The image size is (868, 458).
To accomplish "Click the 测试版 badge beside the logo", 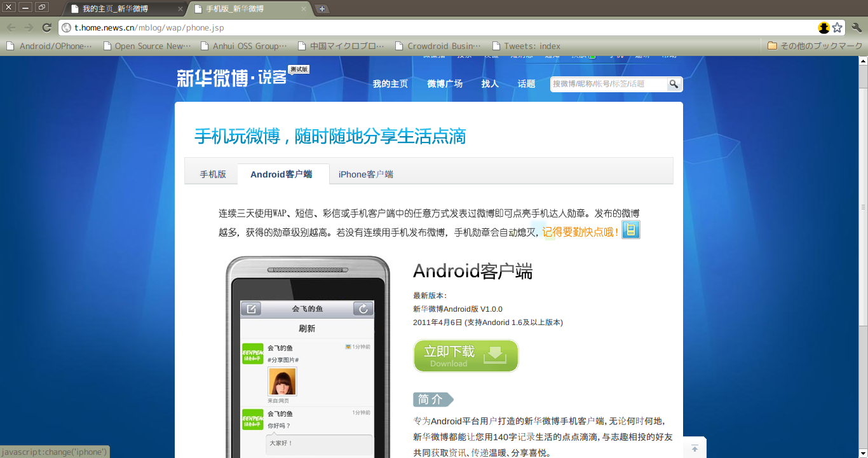I will [x=299, y=69].
